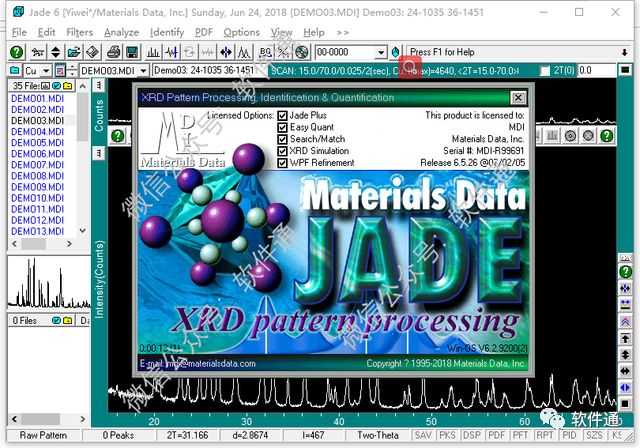Print the pattern with printer icon
Image resolution: width=640 pixels, height=448 pixels.
pyautogui.click(x=113, y=52)
